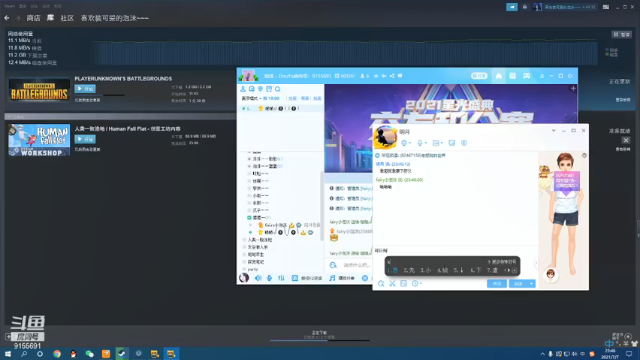Click the send image icon in chat
The image size is (640, 360).
[x=403, y=283]
